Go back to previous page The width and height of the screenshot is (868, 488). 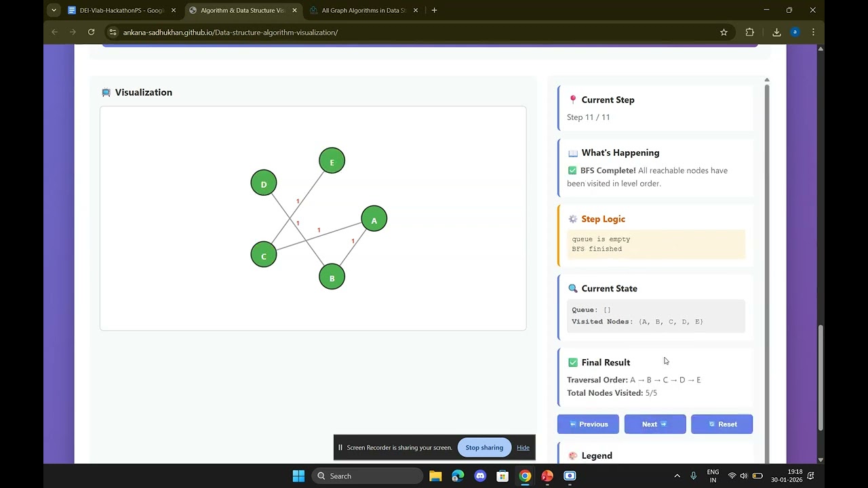tap(55, 32)
